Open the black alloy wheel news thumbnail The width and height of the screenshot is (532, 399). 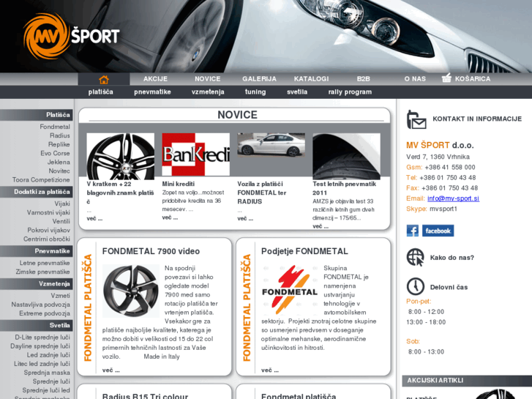click(x=121, y=156)
